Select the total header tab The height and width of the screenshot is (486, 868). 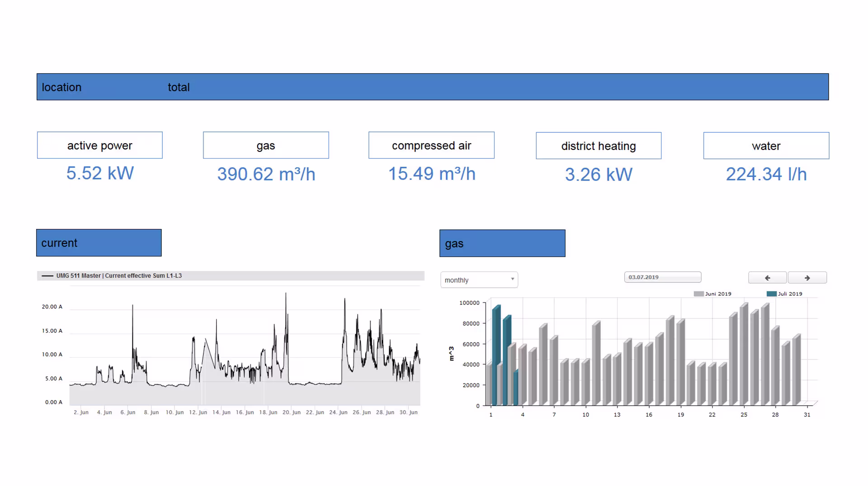click(179, 87)
